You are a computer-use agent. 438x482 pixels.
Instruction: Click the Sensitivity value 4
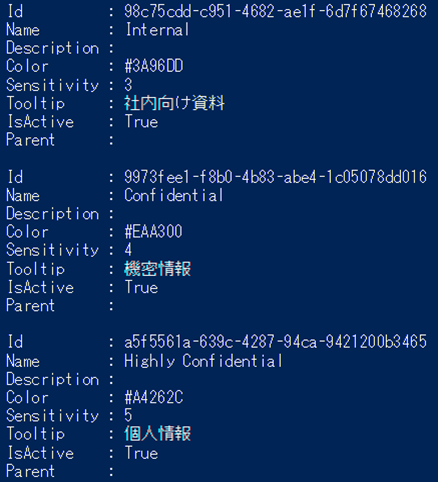pos(128,250)
